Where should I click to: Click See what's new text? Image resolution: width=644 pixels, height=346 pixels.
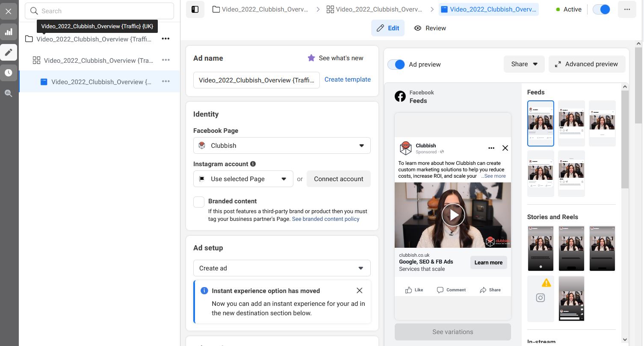tap(341, 58)
